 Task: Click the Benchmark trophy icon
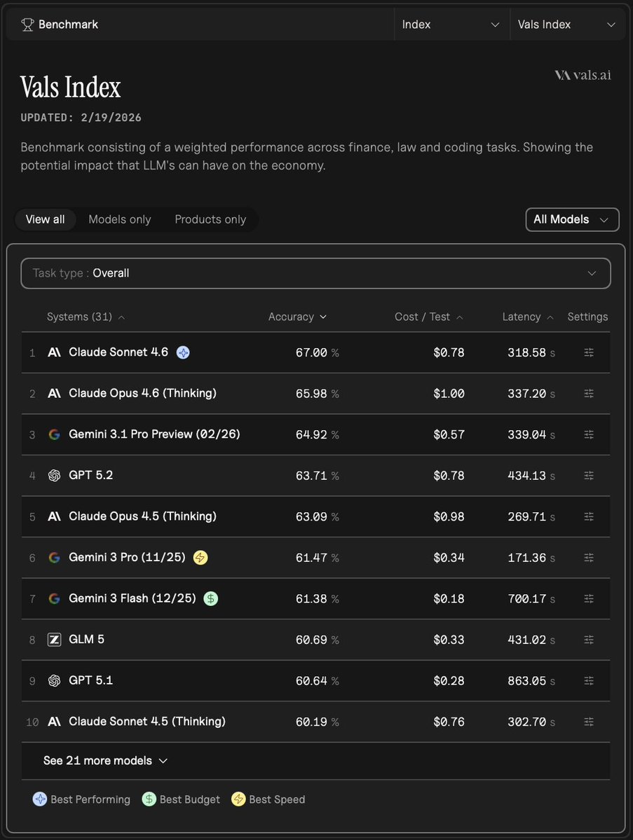27,24
